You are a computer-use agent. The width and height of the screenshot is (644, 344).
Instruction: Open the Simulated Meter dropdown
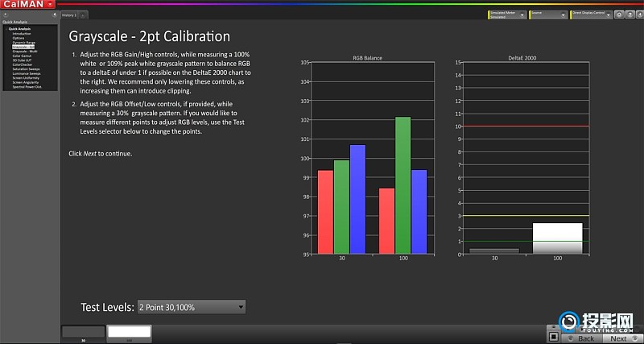pyautogui.click(x=507, y=15)
